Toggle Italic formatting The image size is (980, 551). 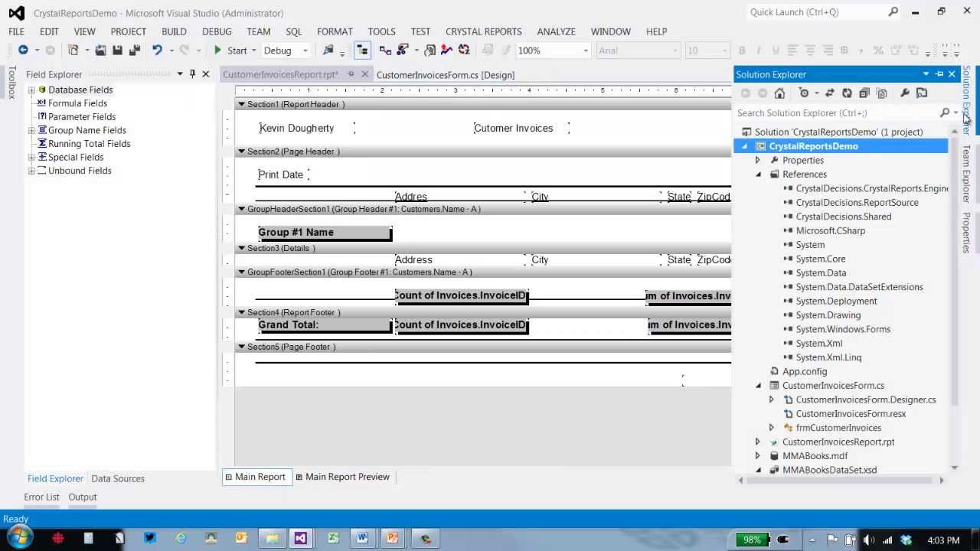[x=758, y=51]
